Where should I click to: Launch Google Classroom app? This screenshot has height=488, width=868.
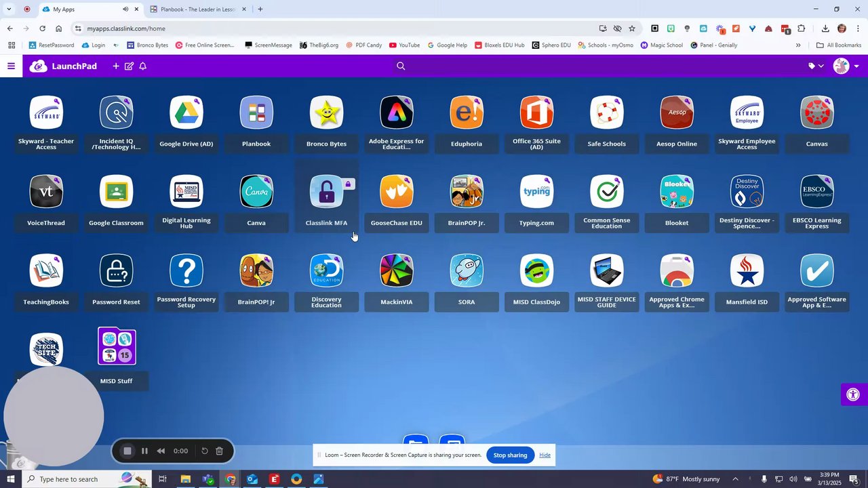coord(117,192)
